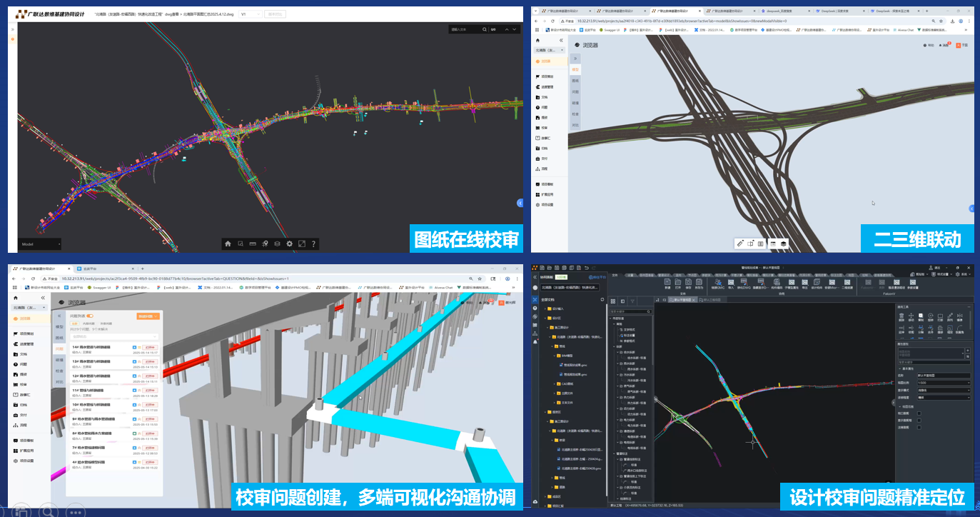The image size is (980, 517).
Task: Click the delete trash icon in tools panel
Action: pyautogui.click(x=902, y=317)
